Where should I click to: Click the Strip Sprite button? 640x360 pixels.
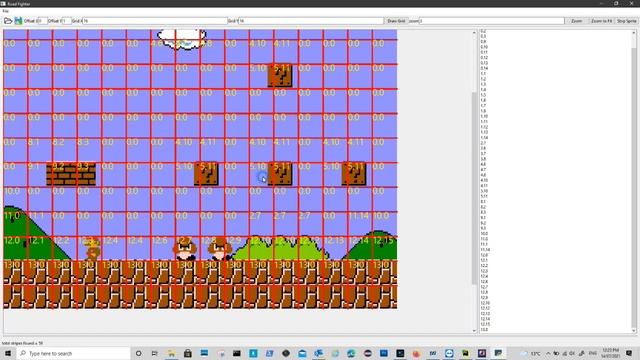(627, 20)
